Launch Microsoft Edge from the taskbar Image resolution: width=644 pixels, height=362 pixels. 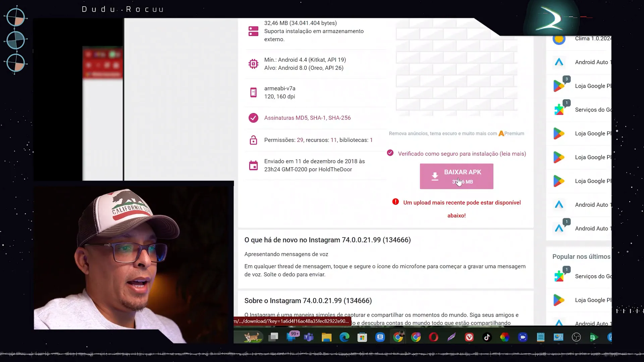[344, 337]
